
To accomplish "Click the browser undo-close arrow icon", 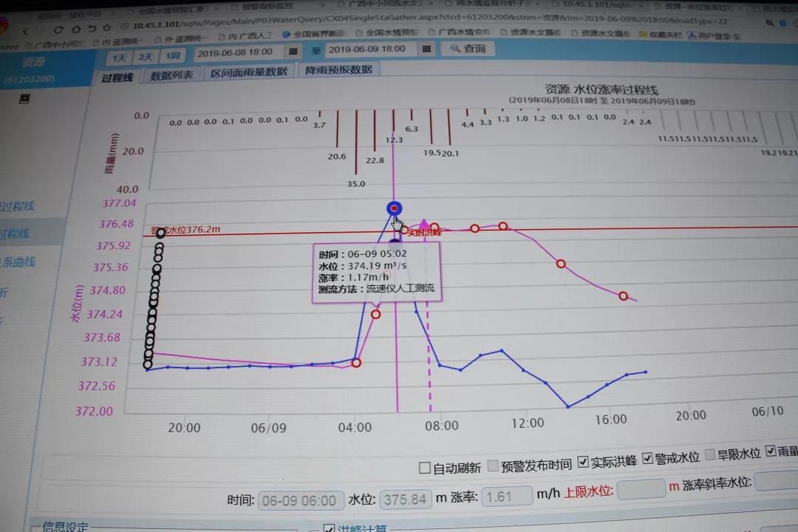I will [x=92, y=29].
